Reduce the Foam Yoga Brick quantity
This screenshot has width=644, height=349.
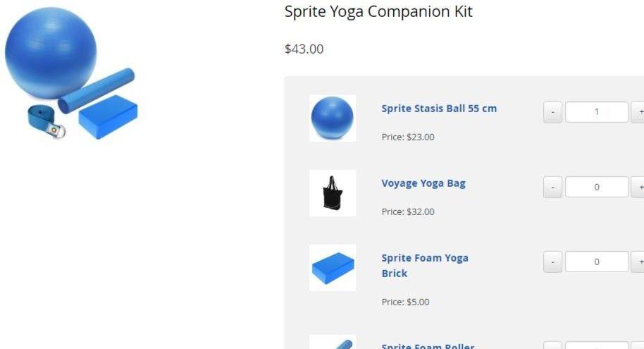point(553,262)
